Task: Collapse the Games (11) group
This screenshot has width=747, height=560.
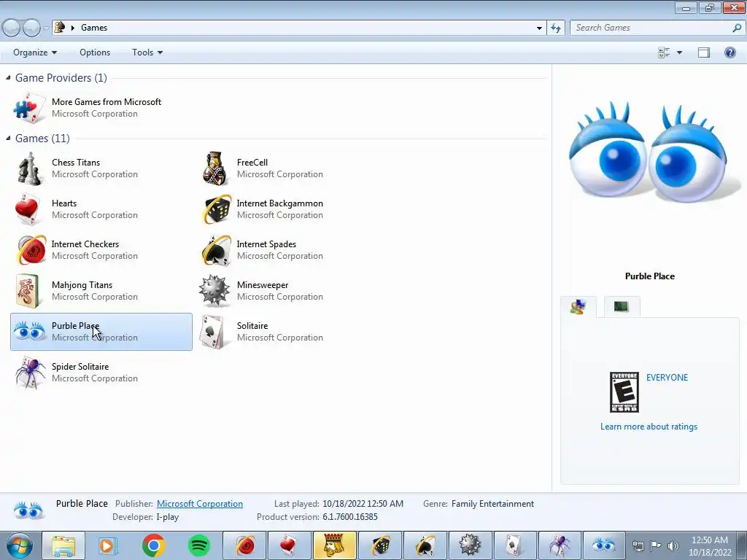Action: (8, 138)
